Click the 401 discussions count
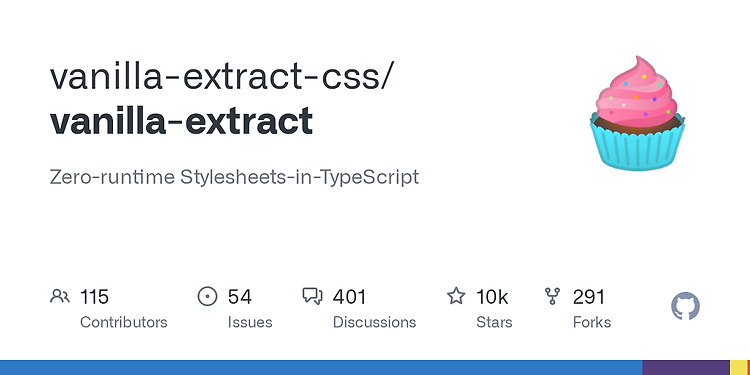The height and width of the screenshot is (375, 750). 349,297
